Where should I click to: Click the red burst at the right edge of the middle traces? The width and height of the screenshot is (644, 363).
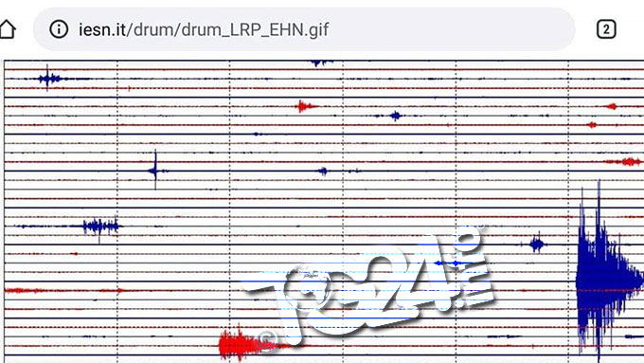pyautogui.click(x=625, y=161)
